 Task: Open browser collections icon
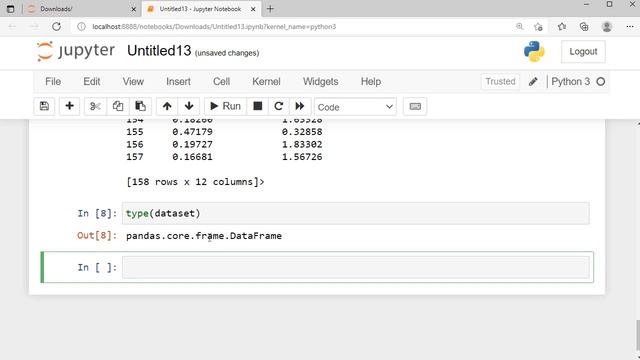tap(584, 27)
